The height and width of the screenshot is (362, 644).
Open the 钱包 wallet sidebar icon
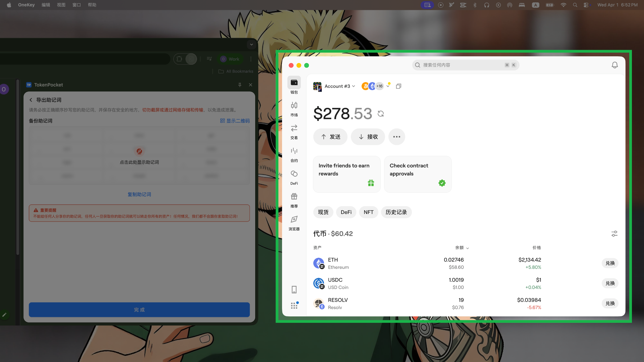pos(294,83)
